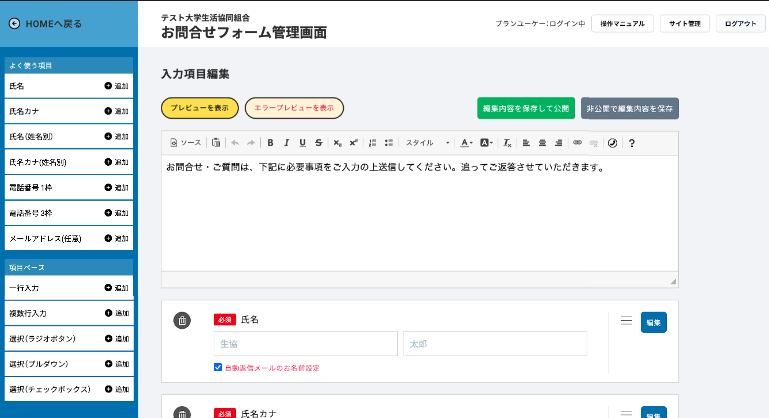Click the 生協 last name input field

(x=305, y=344)
